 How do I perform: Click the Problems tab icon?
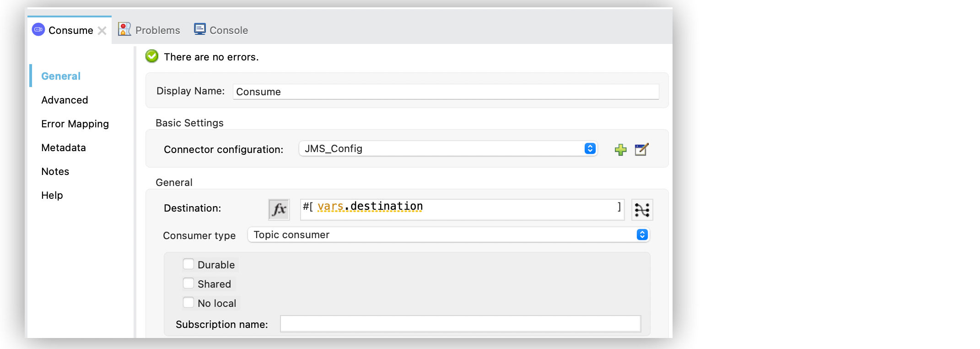[124, 29]
